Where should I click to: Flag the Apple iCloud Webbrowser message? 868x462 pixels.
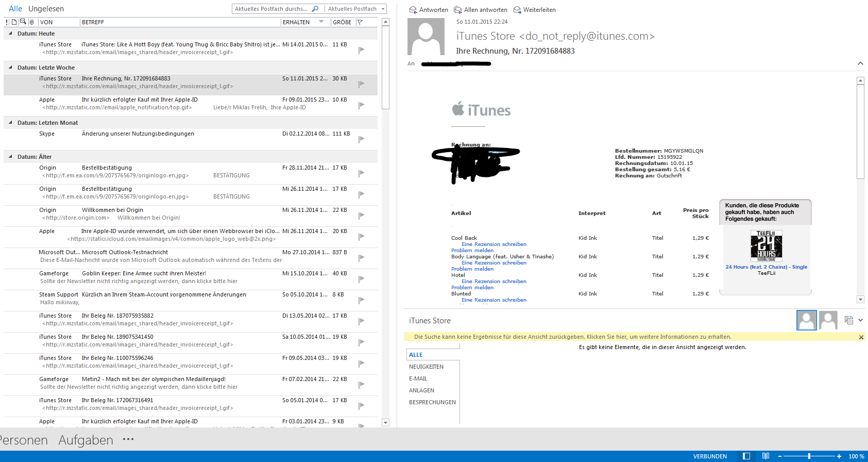[x=362, y=236]
